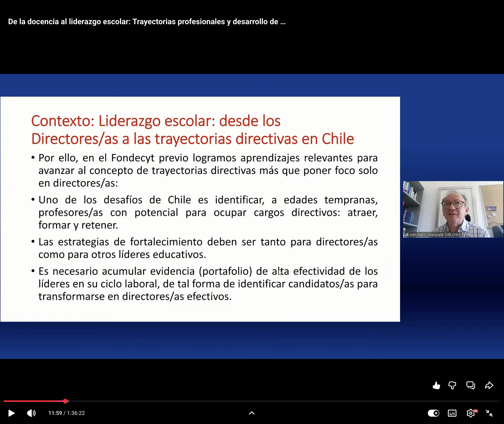Toggle subtitles/closed captions
The image size is (504, 424).
pyautogui.click(x=452, y=413)
